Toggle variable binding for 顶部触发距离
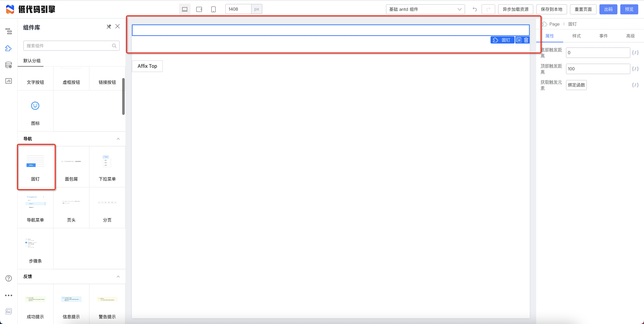This screenshot has height=324, width=644. (x=635, y=69)
